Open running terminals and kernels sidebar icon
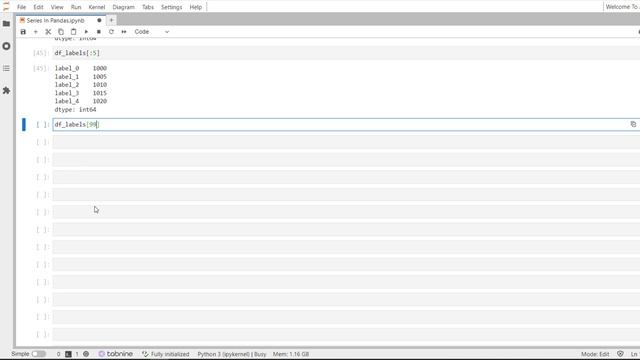Image resolution: width=640 pixels, height=360 pixels. click(6, 46)
